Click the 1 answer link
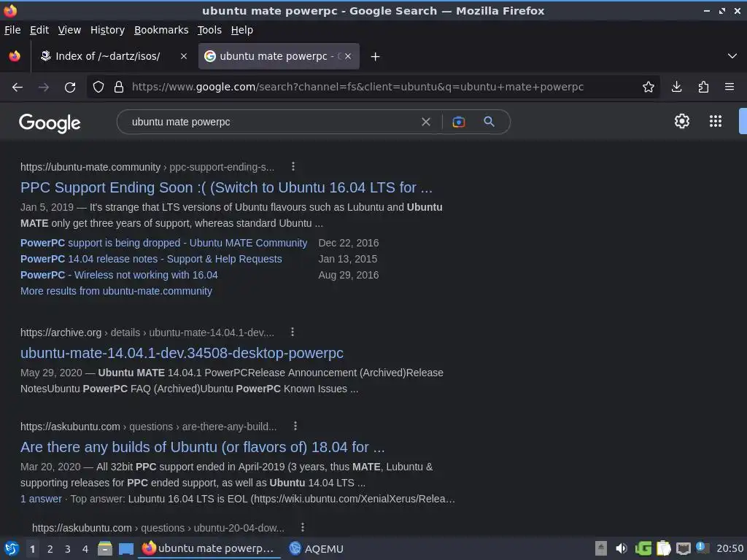The height and width of the screenshot is (560, 747). pos(41,499)
